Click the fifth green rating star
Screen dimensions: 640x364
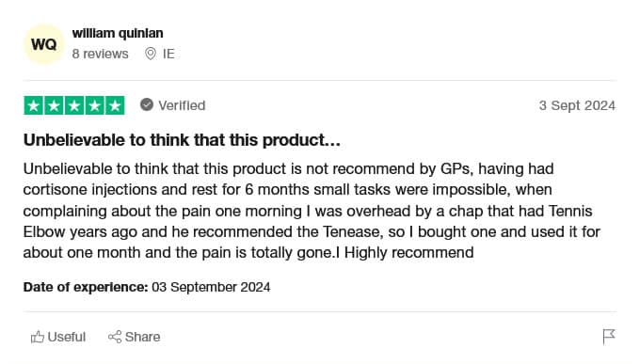pos(115,105)
